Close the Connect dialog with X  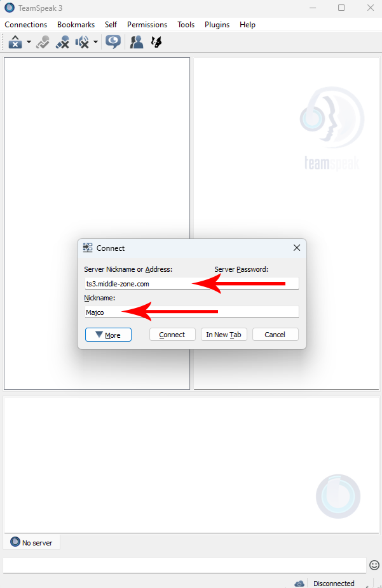coord(297,248)
